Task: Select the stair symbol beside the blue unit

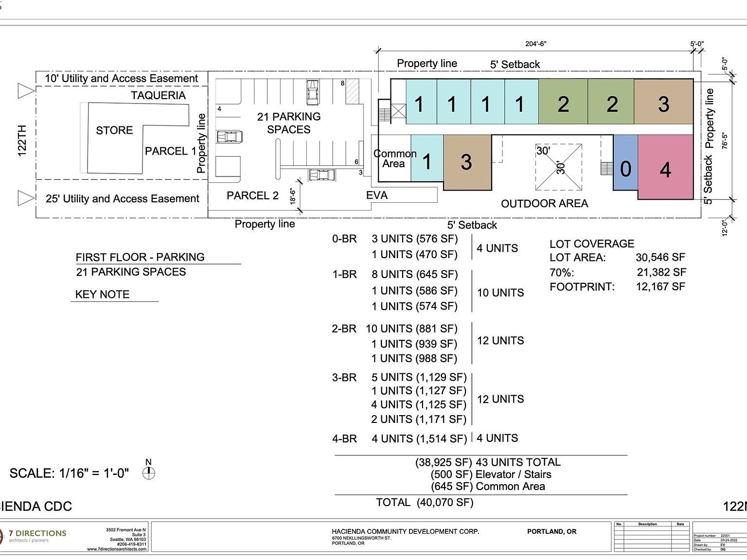Action: (606, 168)
